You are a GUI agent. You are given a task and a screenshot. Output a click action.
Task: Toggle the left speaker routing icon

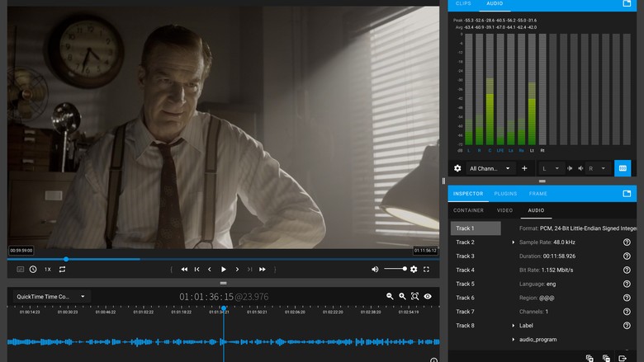(570, 168)
